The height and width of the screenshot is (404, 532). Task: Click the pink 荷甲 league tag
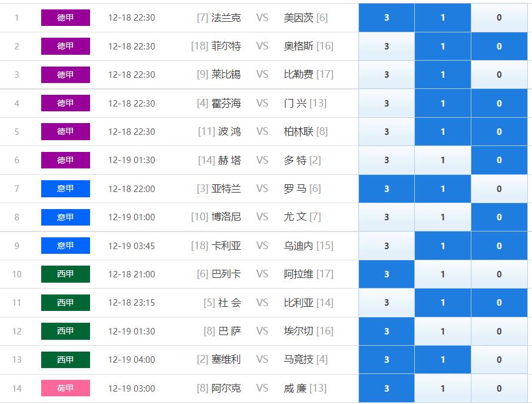(65, 388)
